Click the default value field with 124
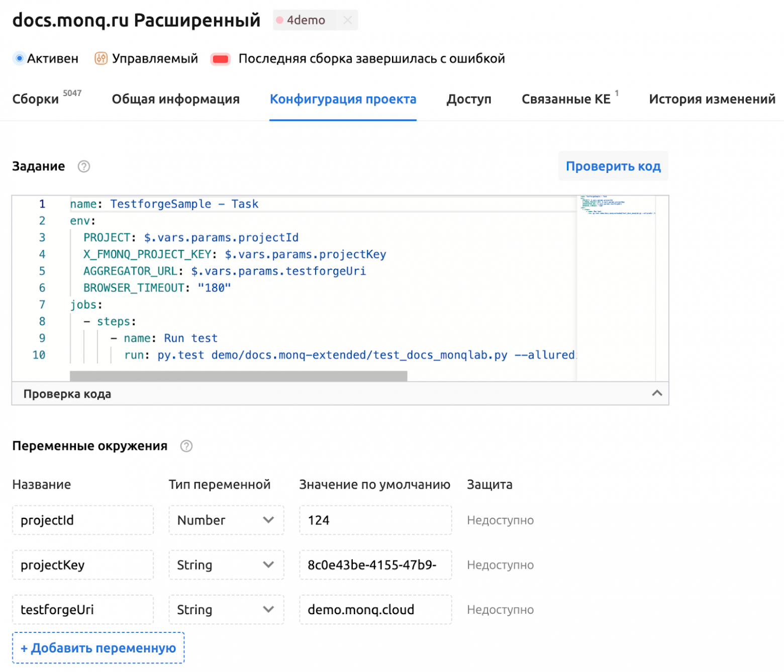This screenshot has width=784, height=672. point(375,520)
